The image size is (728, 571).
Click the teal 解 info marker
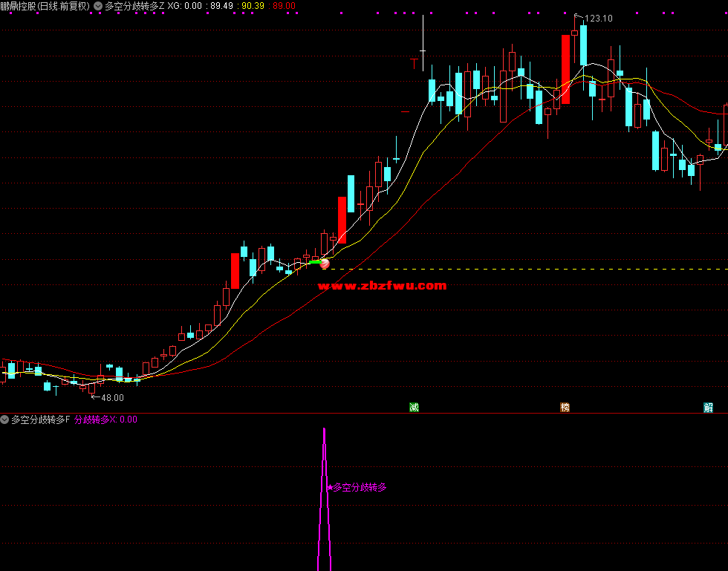click(x=708, y=407)
